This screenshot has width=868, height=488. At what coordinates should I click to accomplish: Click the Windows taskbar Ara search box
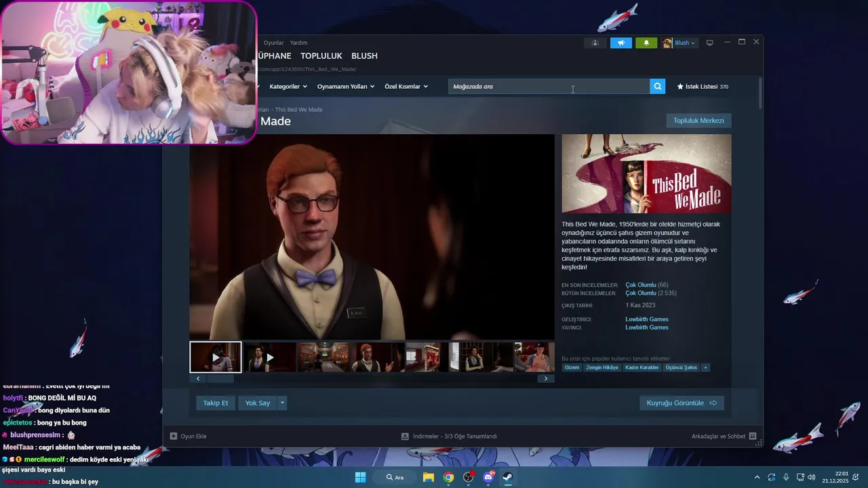[x=395, y=477]
